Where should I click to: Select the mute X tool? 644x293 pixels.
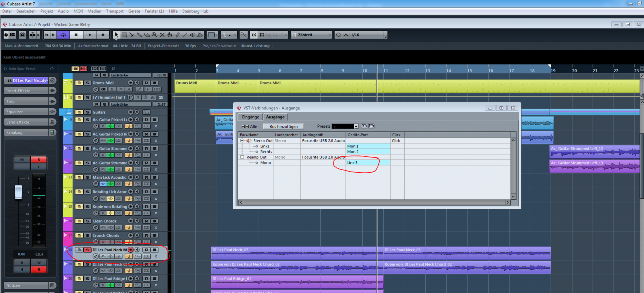[162, 35]
